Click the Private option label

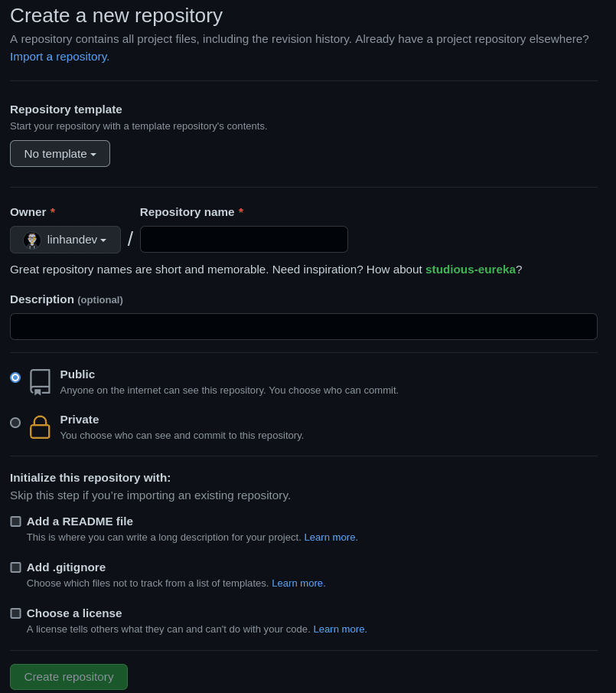click(80, 420)
